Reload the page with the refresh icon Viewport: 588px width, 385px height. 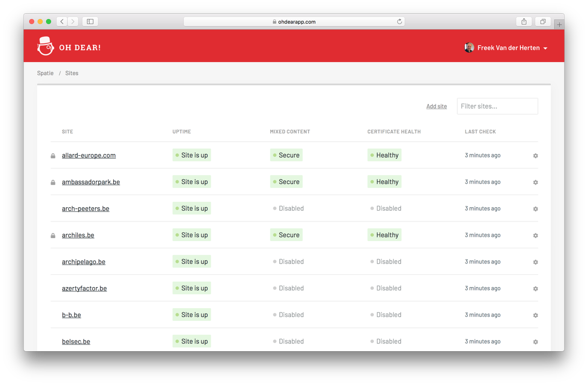pyautogui.click(x=399, y=22)
